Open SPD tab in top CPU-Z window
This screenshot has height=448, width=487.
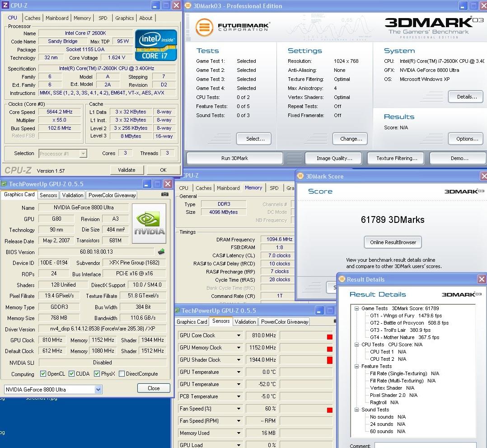(103, 18)
